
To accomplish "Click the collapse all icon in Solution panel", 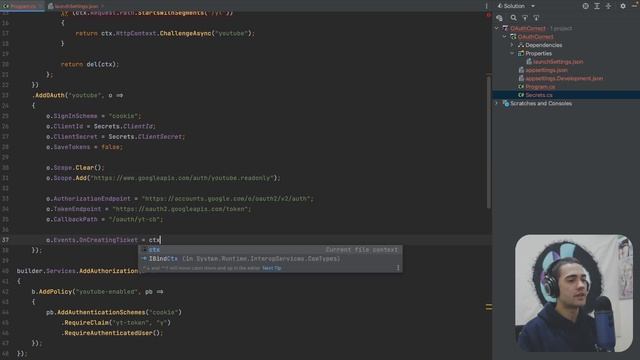I will pyautogui.click(x=608, y=6).
